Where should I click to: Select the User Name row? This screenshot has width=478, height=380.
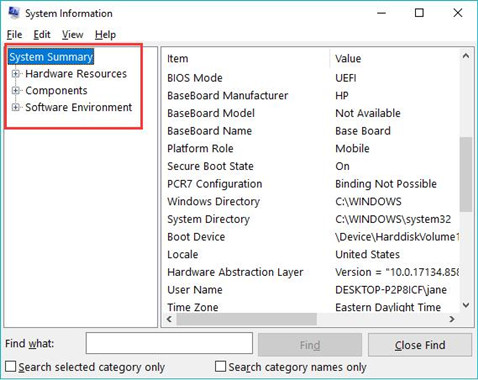[x=311, y=290]
